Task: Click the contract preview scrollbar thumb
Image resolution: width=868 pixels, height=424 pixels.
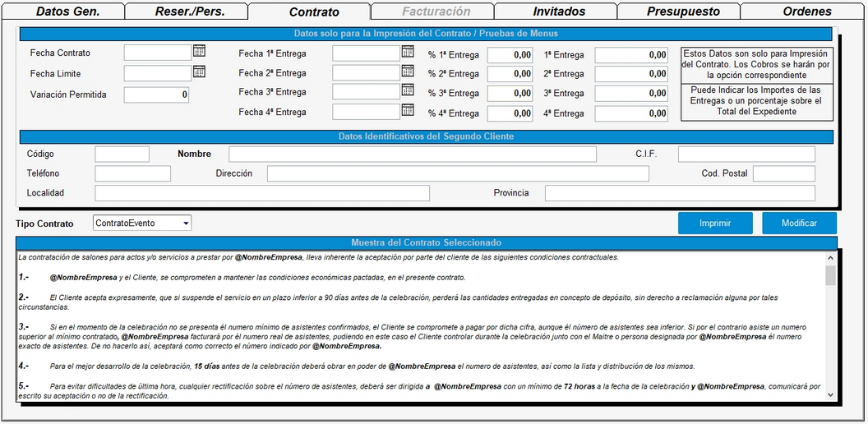Action: (830, 275)
